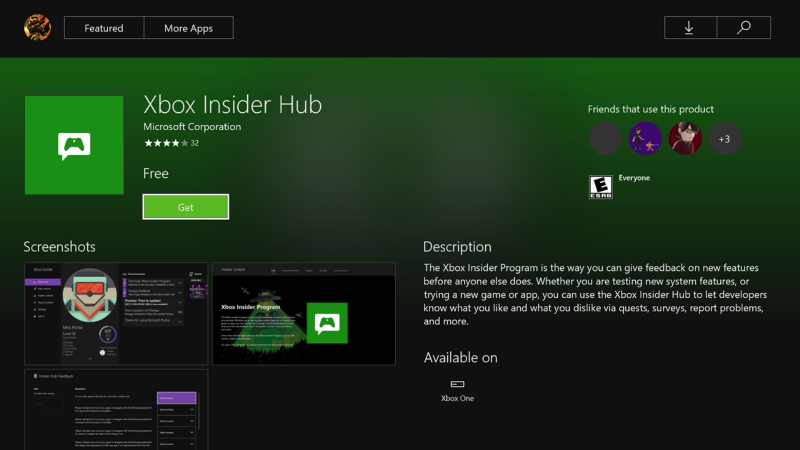Image resolution: width=800 pixels, height=450 pixels.
Task: Open the second screenshot with green logo
Action: (x=304, y=314)
